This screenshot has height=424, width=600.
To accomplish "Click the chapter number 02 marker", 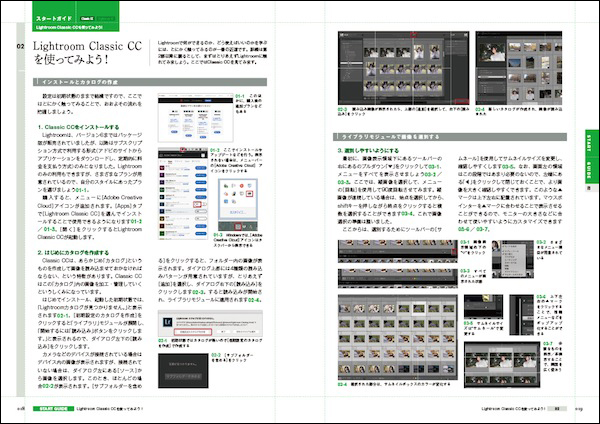I will coord(21,47).
